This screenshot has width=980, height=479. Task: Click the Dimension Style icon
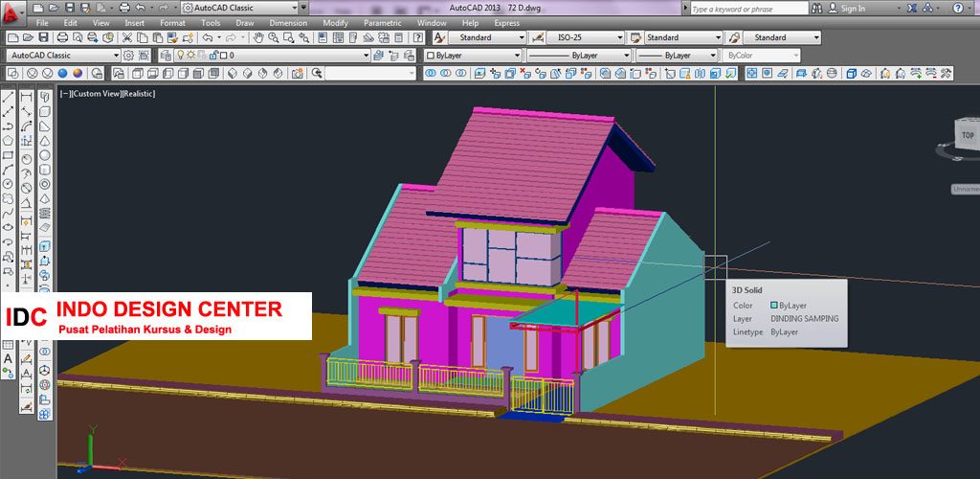coord(538,37)
